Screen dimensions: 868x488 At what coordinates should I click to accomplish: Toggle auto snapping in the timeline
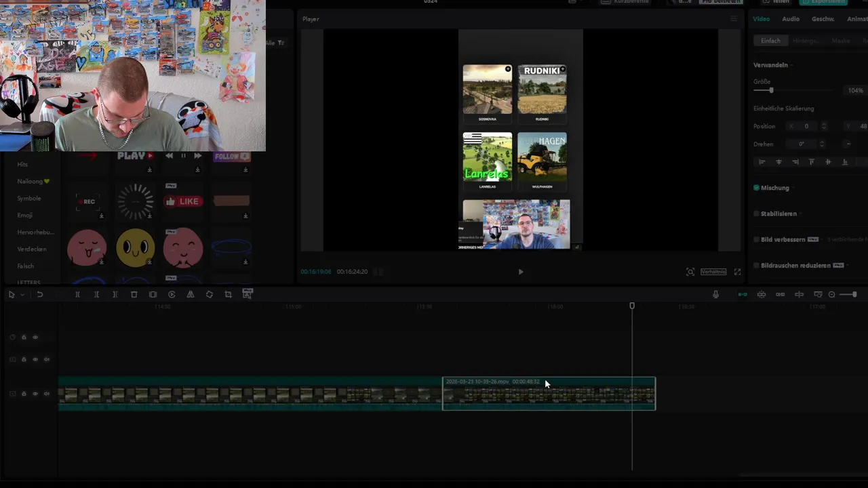(x=762, y=294)
